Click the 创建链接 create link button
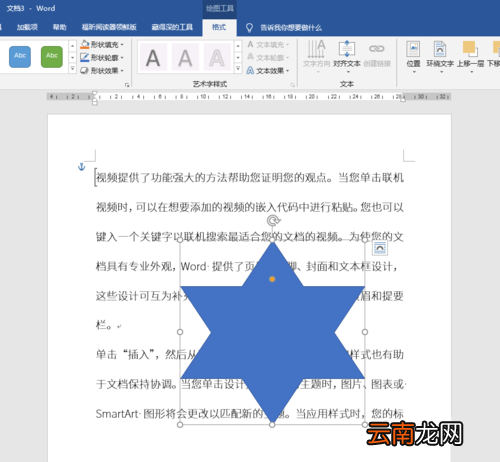The height and width of the screenshot is (462, 500). pyautogui.click(x=377, y=55)
